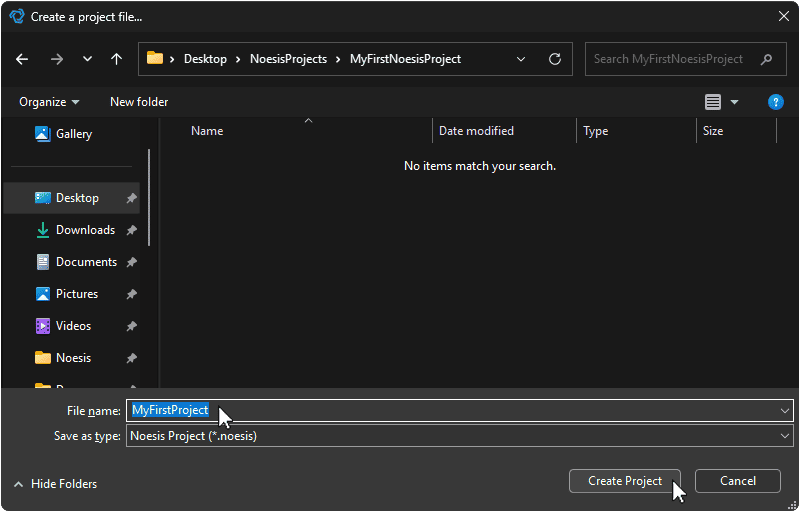Click the pin icon beside Downloads
The image size is (800, 512).
(x=131, y=231)
